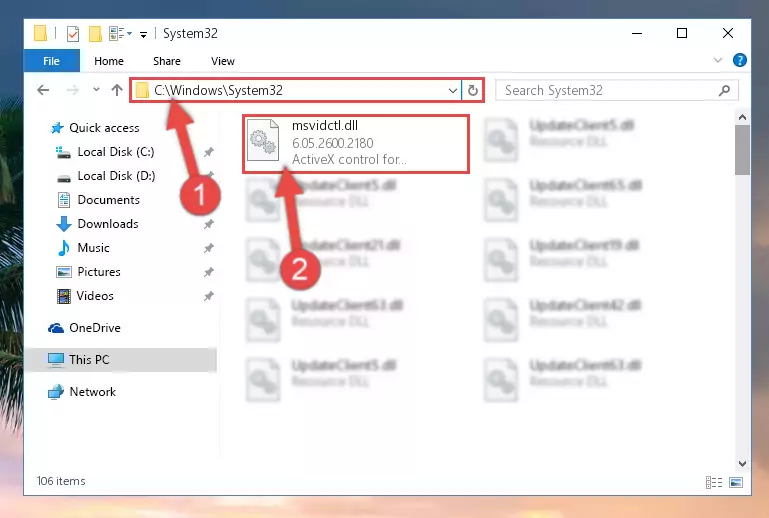Viewport: 769px width, 518px height.
Task: Click the pin icon beside Local Disk (C:)
Action: click(x=208, y=152)
